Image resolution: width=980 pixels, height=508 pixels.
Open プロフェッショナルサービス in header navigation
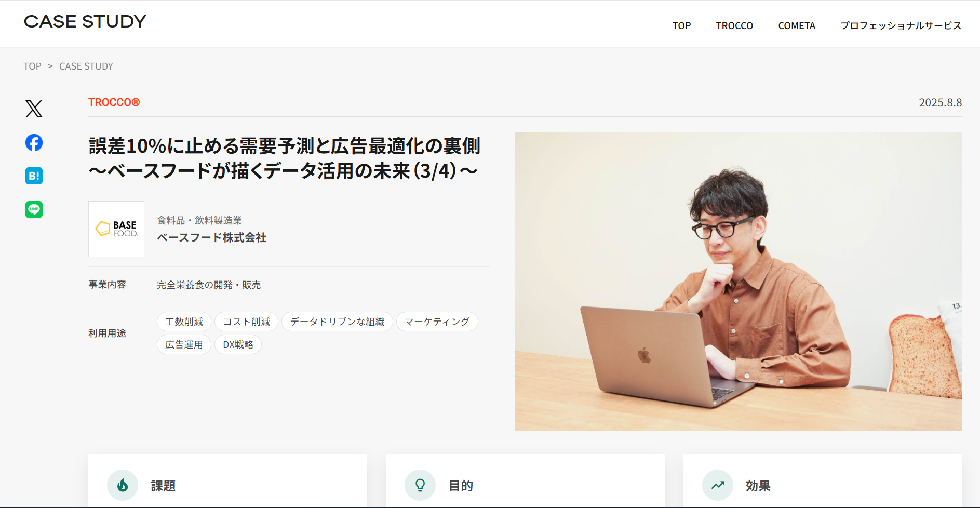coord(901,26)
